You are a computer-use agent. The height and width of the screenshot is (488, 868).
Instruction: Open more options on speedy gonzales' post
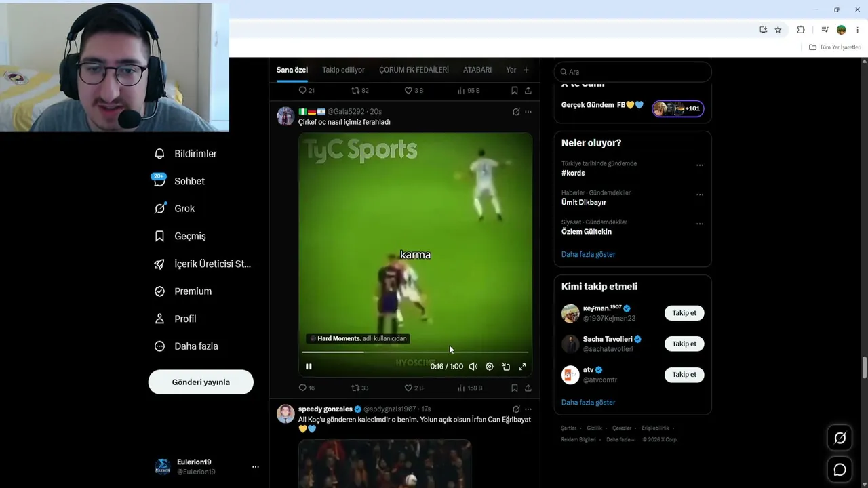(528, 409)
